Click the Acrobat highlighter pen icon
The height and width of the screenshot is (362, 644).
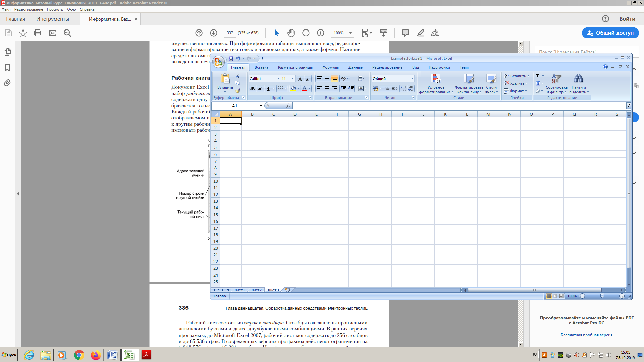(420, 33)
